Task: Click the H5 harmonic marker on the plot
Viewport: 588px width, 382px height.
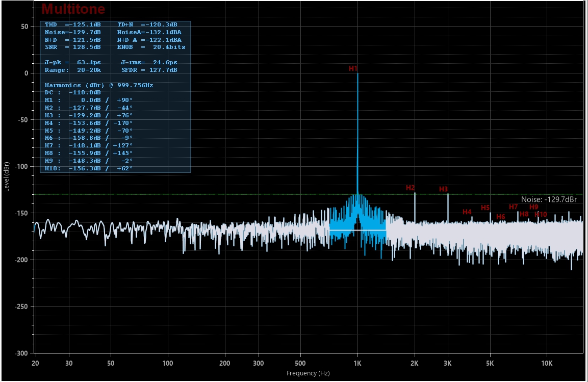Action: pyautogui.click(x=485, y=208)
